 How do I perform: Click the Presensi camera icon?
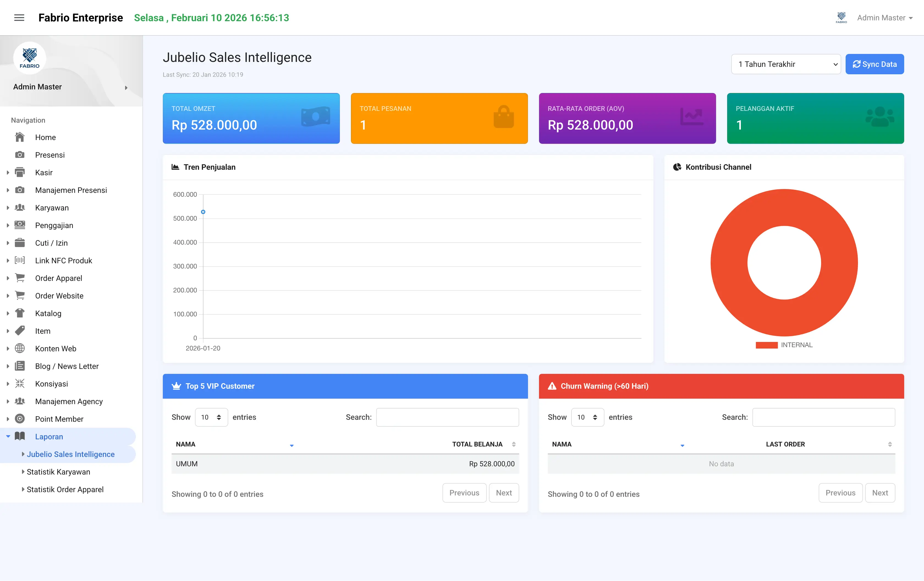click(20, 155)
